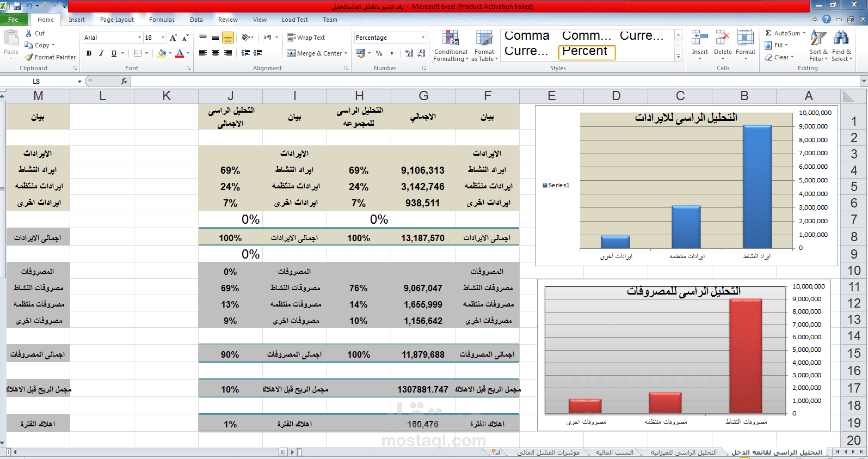The height and width of the screenshot is (459, 868).
Task: Pick red font color swatch
Action: point(180,53)
